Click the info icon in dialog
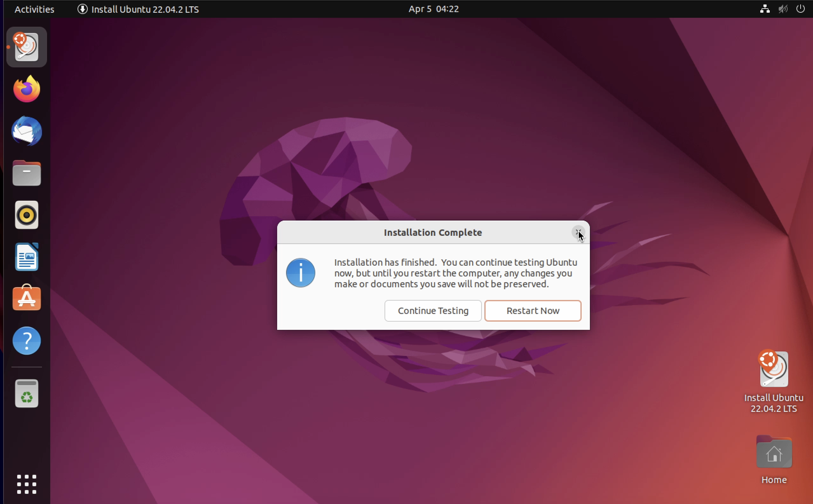This screenshot has height=504, width=813. [300, 273]
